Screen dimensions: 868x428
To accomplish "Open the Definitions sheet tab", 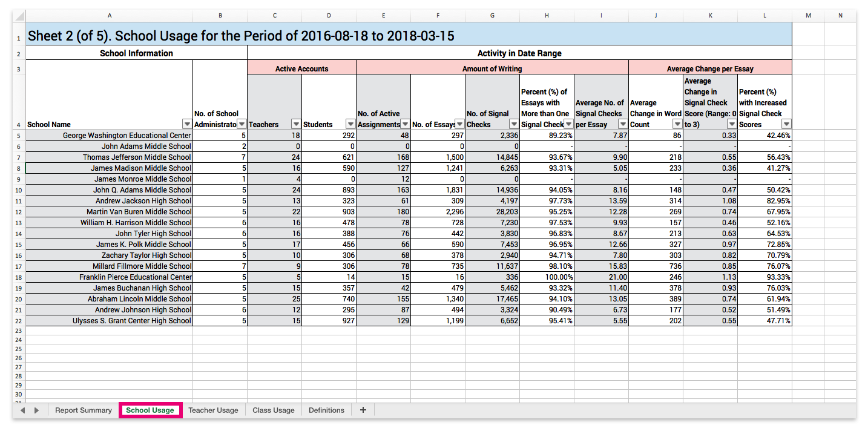I will point(326,410).
